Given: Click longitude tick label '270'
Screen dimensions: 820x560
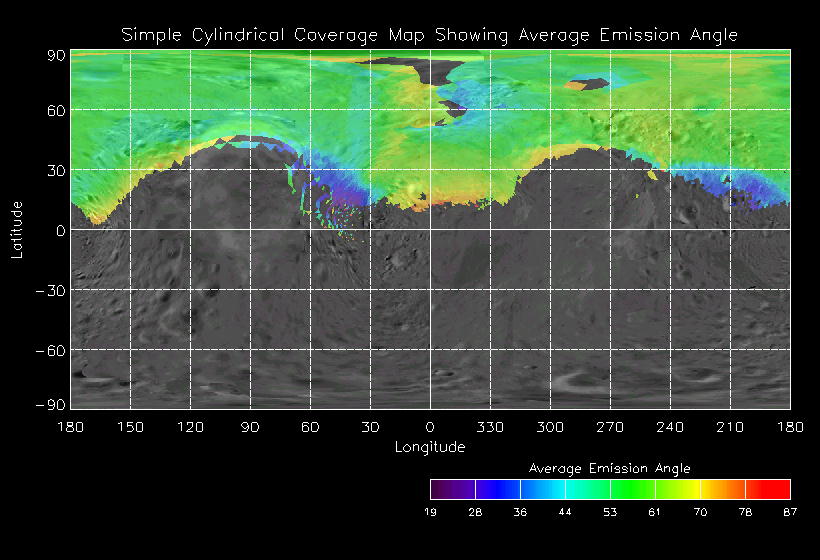Looking at the screenshot, I should [610, 427].
